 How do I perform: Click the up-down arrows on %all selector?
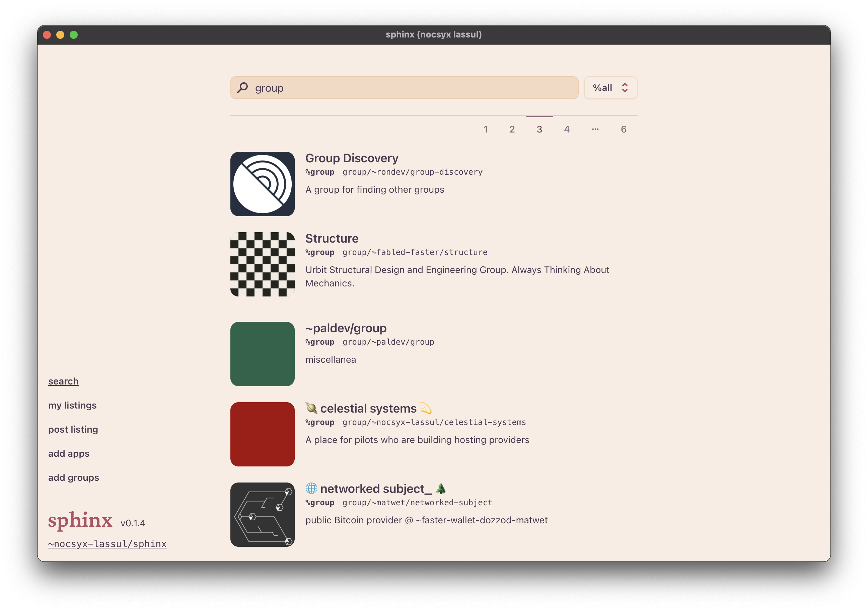tap(625, 88)
